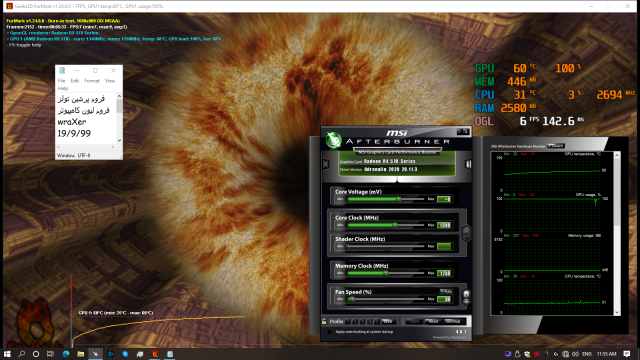640x360 pixels.
Task: Adjust the Core Voltage slider handle
Action: [x=398, y=199]
